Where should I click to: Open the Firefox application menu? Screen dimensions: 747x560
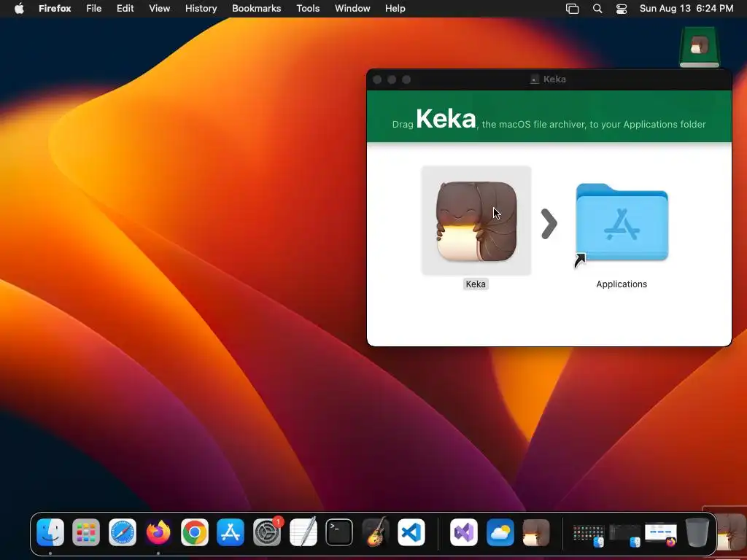coord(55,9)
